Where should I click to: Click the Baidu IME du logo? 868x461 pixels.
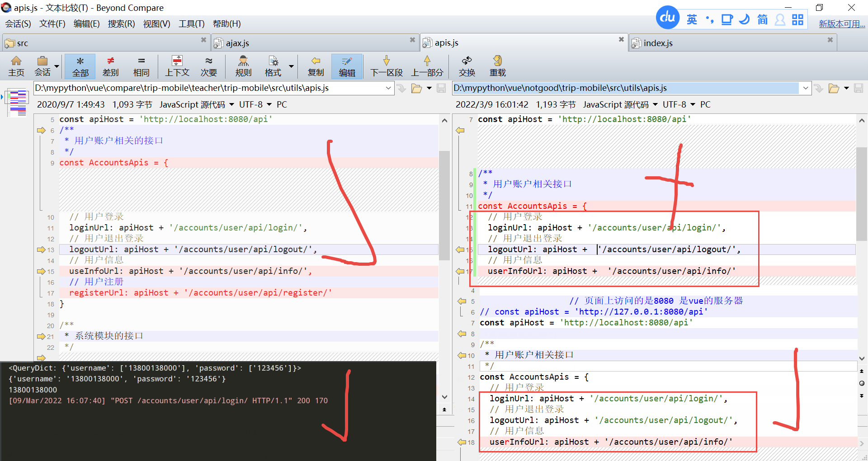point(668,17)
